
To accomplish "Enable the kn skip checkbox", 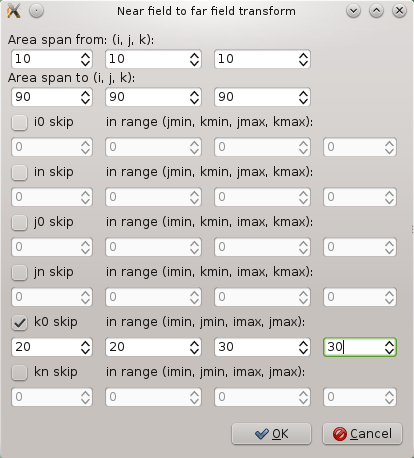I will point(19,372).
